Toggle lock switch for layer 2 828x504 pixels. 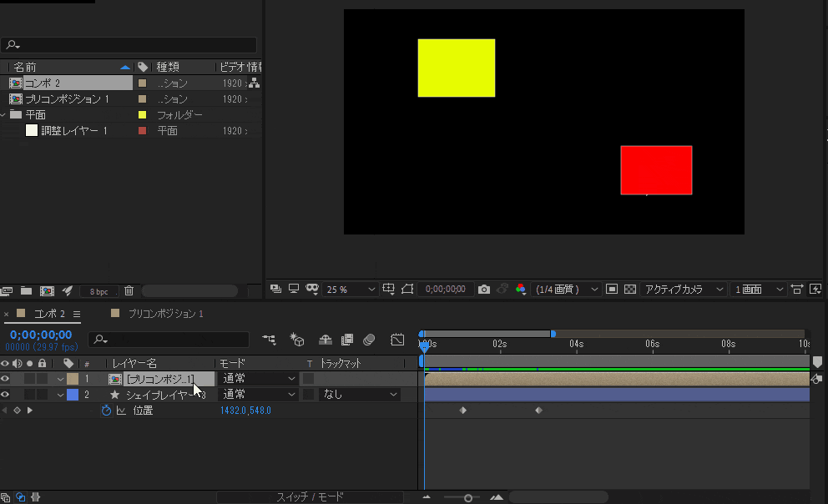pos(42,394)
